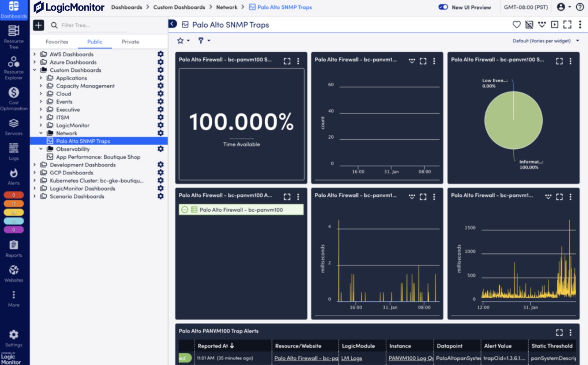The width and height of the screenshot is (588, 365).
Task: Open the star favorites dropdown
Action: click(x=183, y=41)
